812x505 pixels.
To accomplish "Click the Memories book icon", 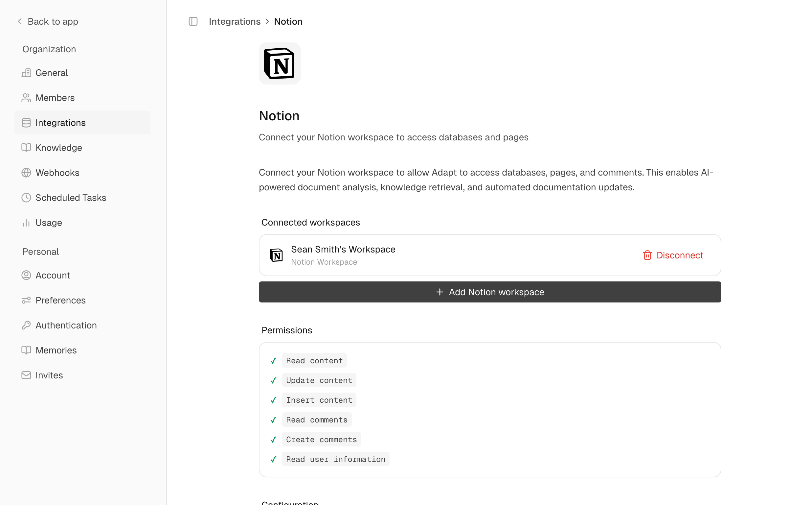I will pos(26,350).
